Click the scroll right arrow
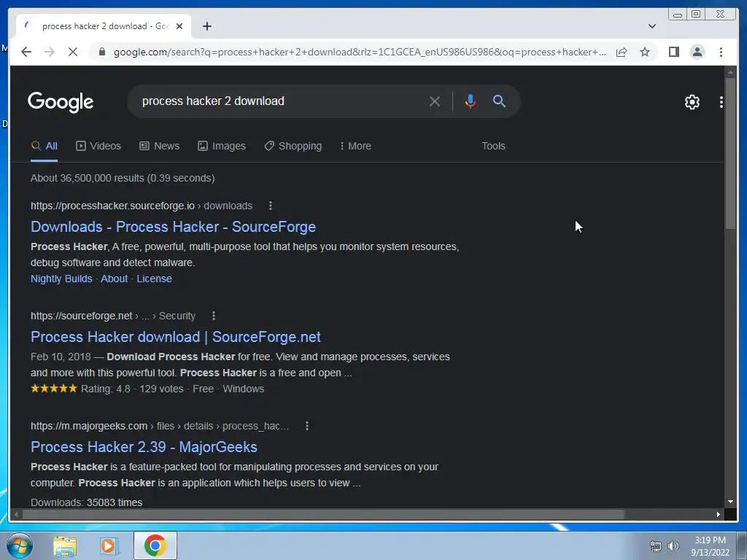 719,514
